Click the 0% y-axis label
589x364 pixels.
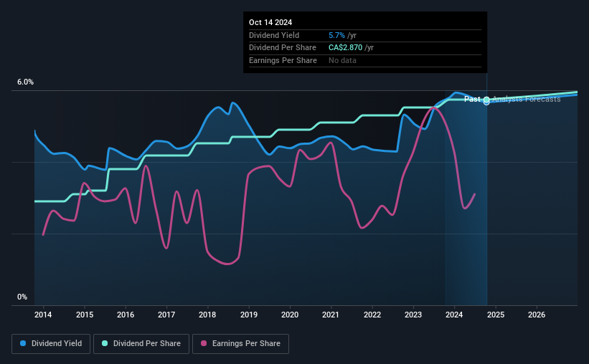(22, 297)
